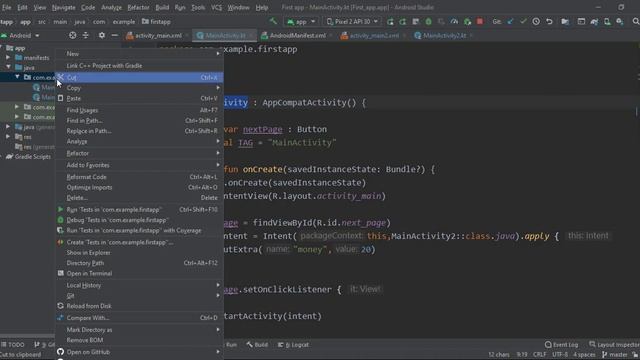
Task: Expand the java (generated) folder arrow
Action: click(8, 127)
